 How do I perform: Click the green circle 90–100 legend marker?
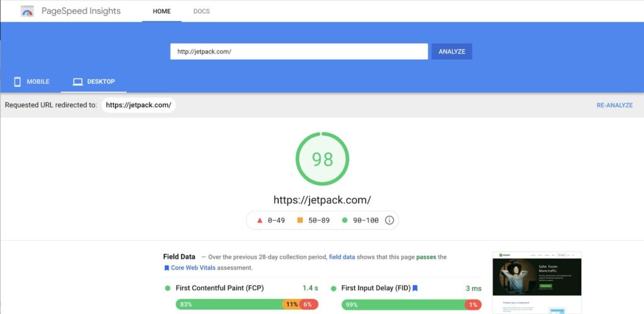[x=345, y=220]
